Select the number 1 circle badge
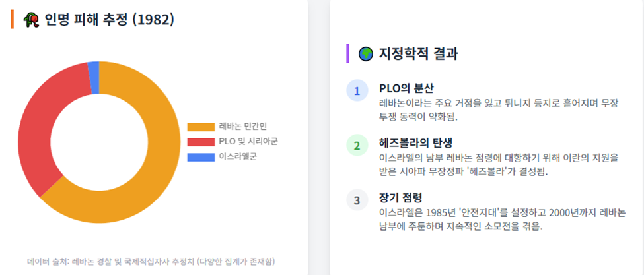This screenshot has width=644, height=275. point(357,90)
